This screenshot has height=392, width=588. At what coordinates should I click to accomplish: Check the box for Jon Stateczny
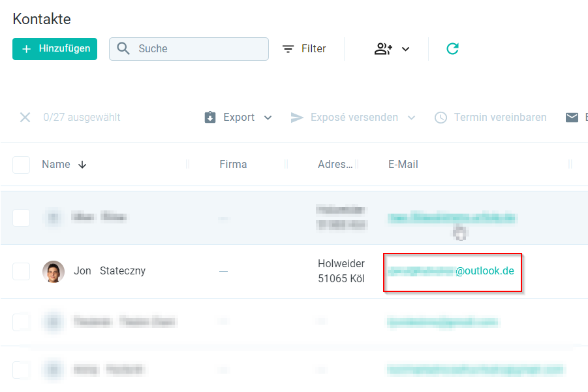(22, 271)
